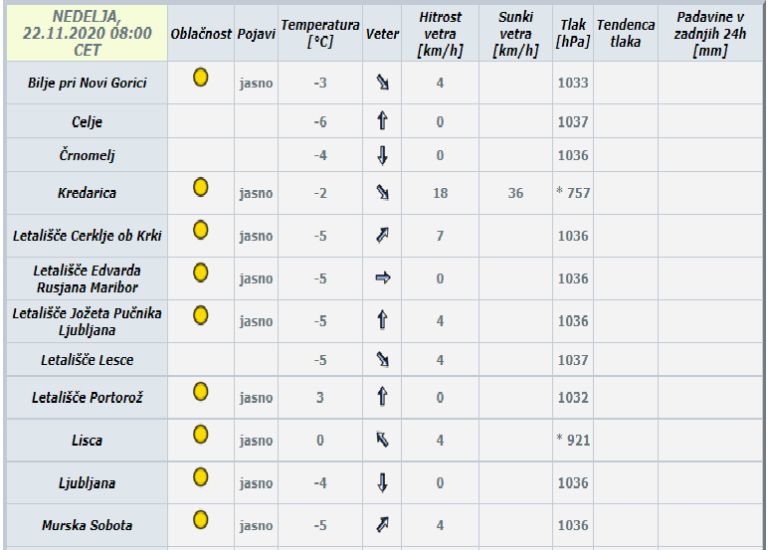Click the pressure 1033 for Bilje pri Novi Gorici
Image resolution: width=768 pixels, height=550 pixels.
coord(573,83)
